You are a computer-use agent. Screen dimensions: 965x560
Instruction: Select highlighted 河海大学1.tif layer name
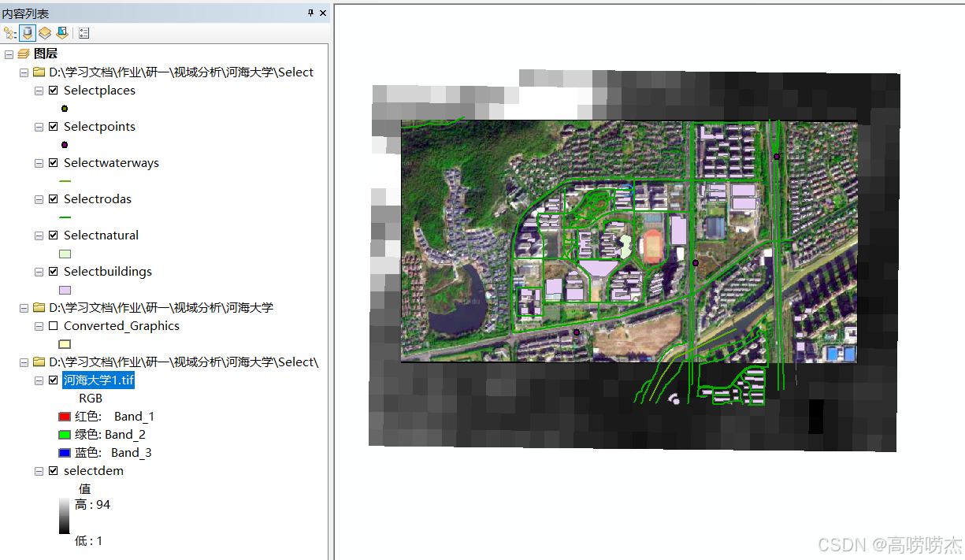tap(99, 380)
